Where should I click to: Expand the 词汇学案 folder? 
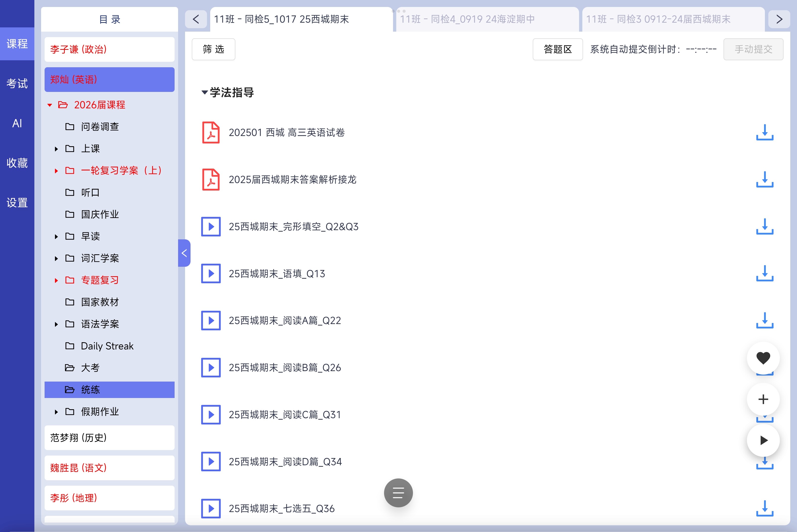tap(56, 259)
